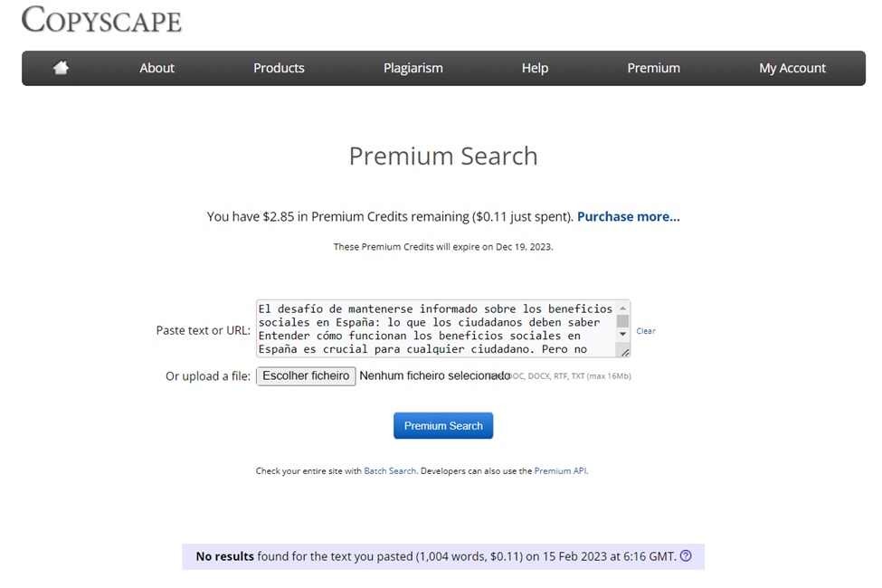Image resolution: width=882 pixels, height=588 pixels.
Task: Open the Help menu
Action: (x=535, y=68)
